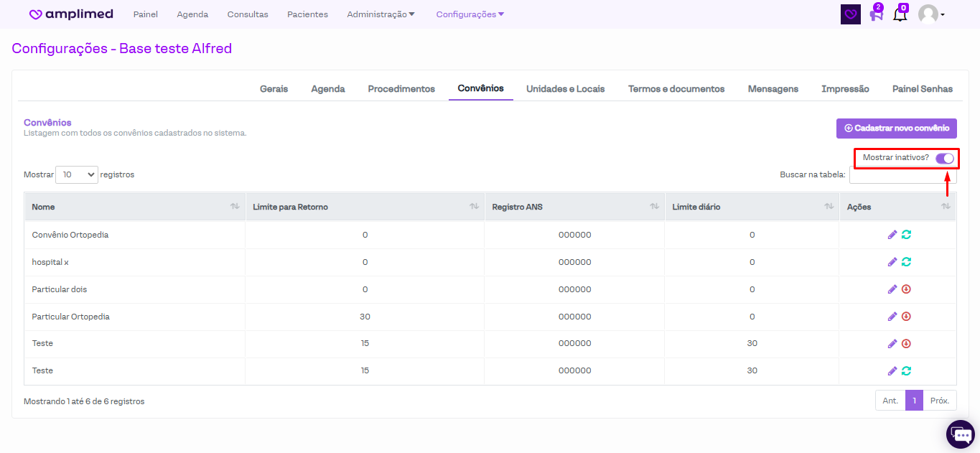Reactivate the hospital x convênio
Viewport: 980px width, 453px height.
coord(906,262)
